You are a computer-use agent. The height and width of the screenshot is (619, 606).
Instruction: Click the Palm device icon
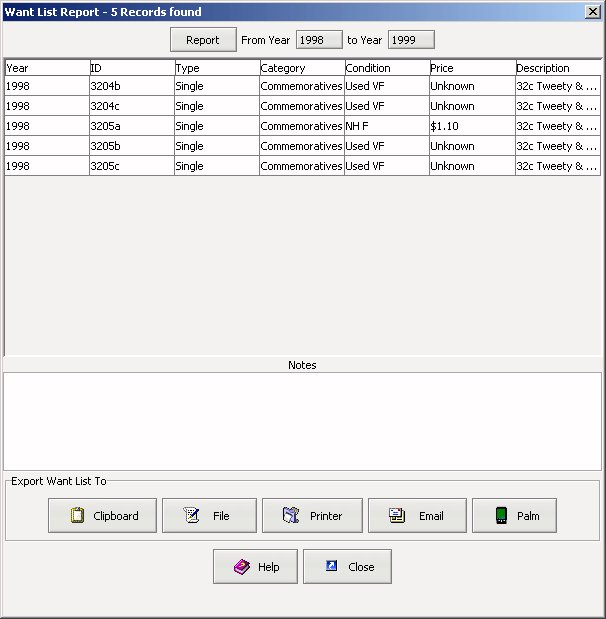tap(501, 516)
